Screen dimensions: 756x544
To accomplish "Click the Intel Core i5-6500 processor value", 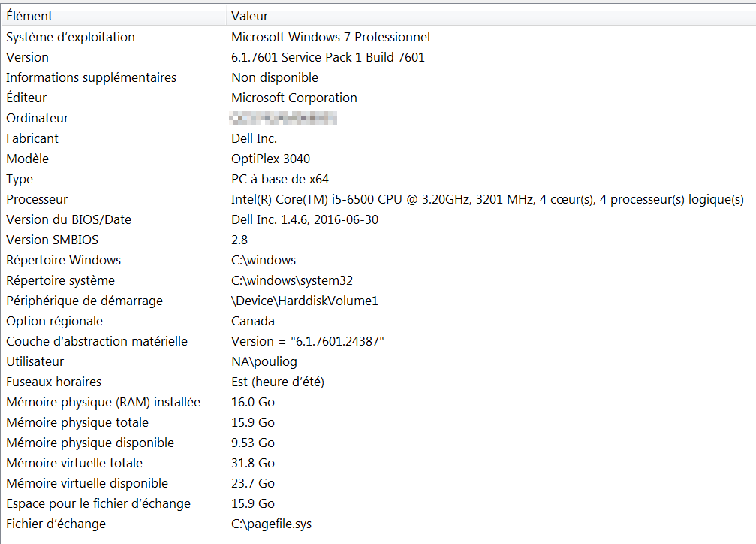I will click(487, 199).
